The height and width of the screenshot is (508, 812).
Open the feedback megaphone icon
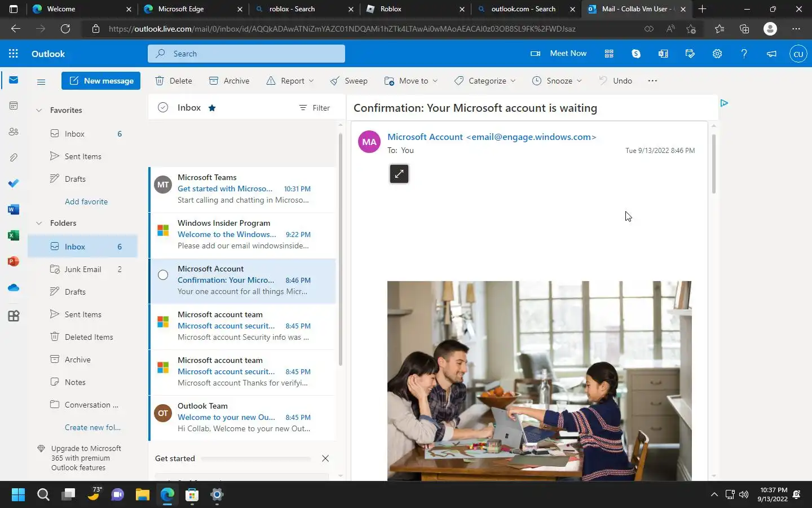(x=771, y=54)
